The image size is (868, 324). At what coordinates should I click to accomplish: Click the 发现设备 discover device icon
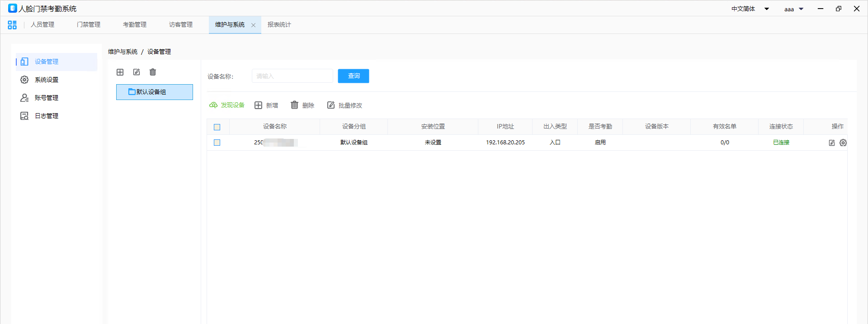tap(213, 105)
